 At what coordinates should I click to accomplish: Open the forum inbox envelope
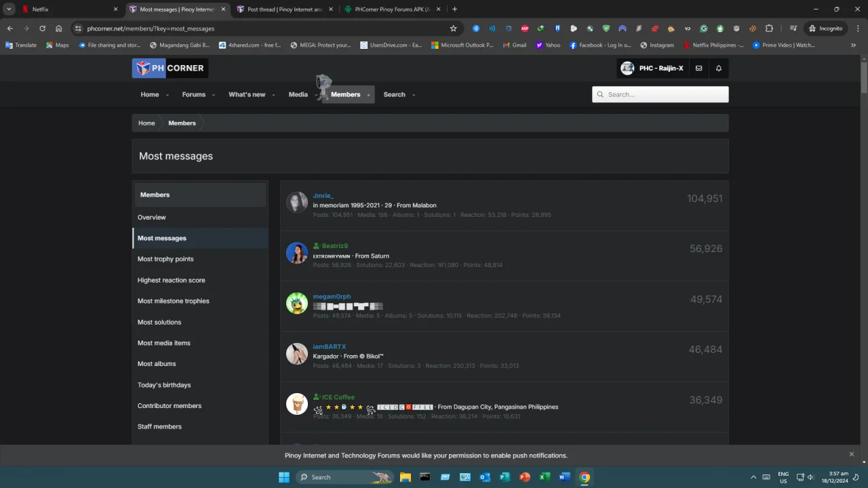pyautogui.click(x=698, y=68)
